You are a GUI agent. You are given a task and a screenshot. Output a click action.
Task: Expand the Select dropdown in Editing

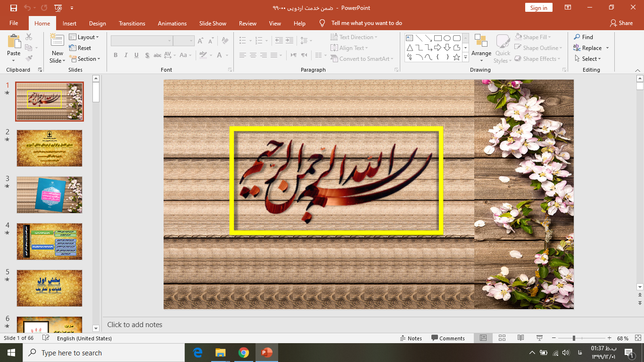click(588, 59)
